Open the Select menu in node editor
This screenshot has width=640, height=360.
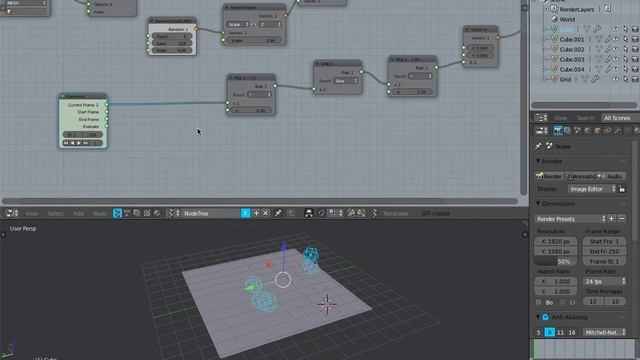point(55,213)
